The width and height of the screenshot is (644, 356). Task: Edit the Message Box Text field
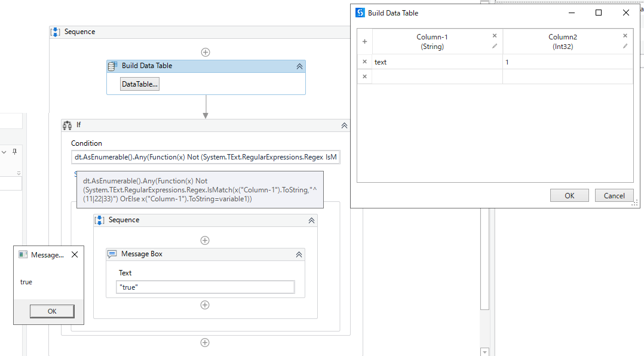click(x=206, y=287)
